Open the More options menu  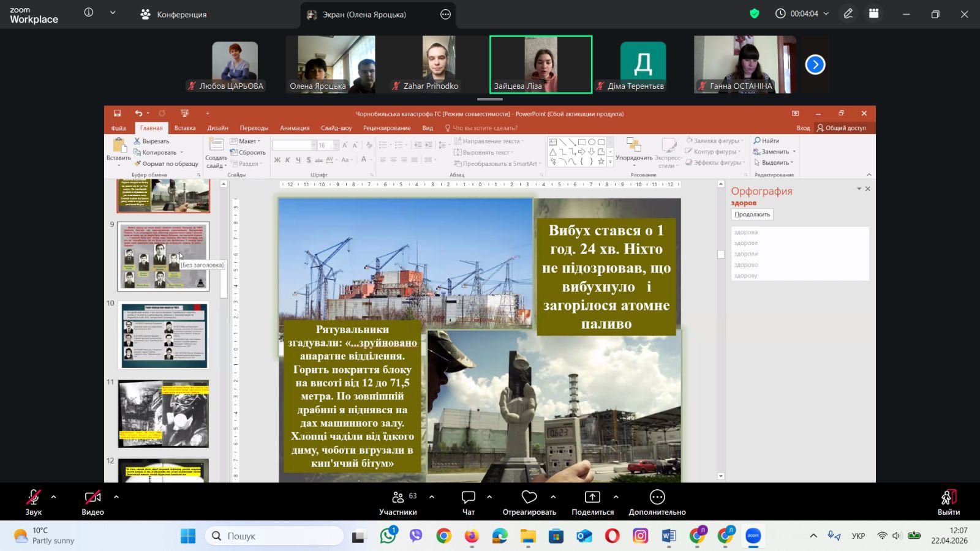(x=657, y=497)
